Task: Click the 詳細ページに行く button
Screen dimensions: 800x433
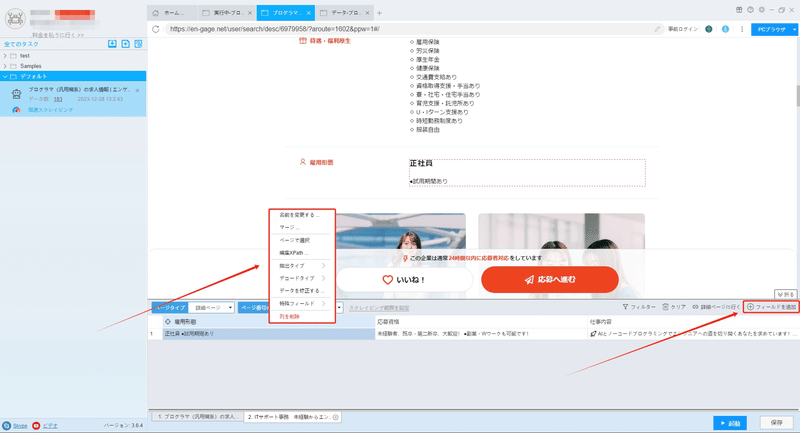Action: pos(716,307)
